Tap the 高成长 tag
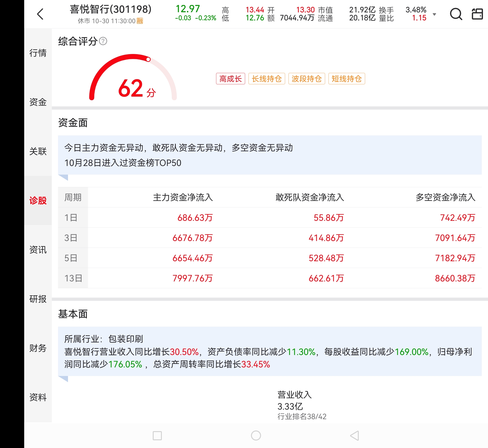Viewport: 488px width, 448px height. [230, 79]
